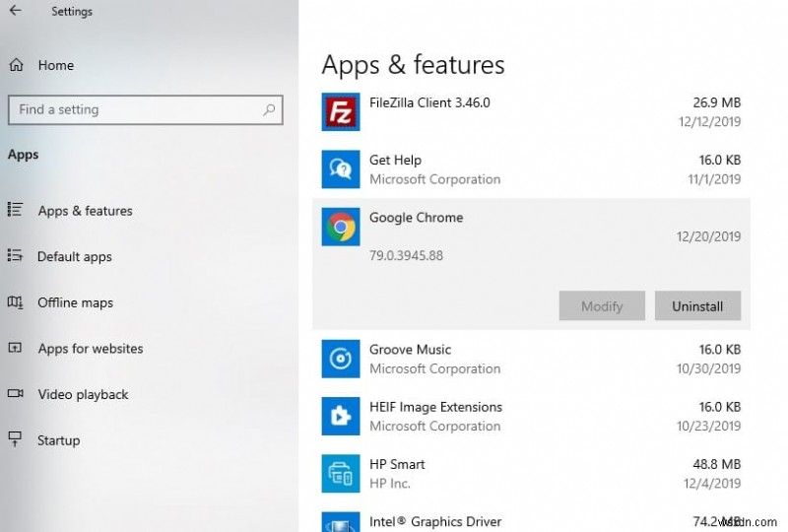Image resolution: width=788 pixels, height=532 pixels.
Task: Click Chrome version 79.0.3945.88 text
Action: 406,255
